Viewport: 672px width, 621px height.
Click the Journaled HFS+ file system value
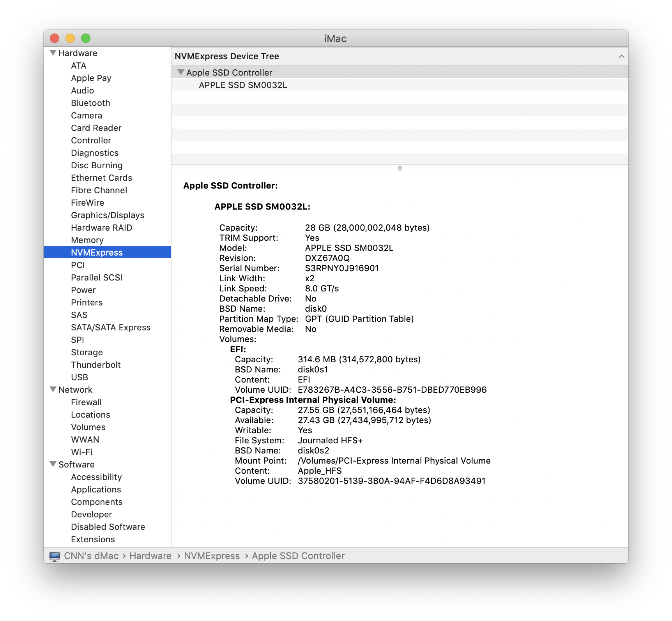pos(330,440)
